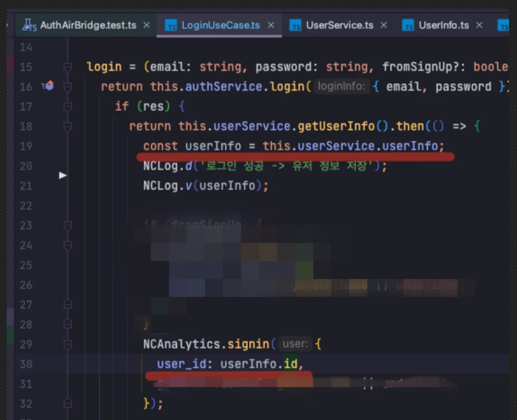Collapse the fold marker at line 24
The width and height of the screenshot is (517, 420).
[x=68, y=246]
